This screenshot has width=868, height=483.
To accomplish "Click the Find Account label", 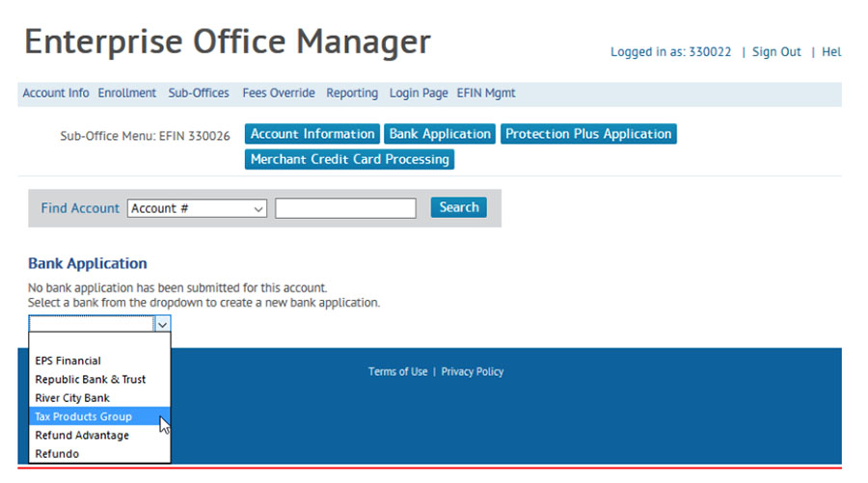I will (x=80, y=208).
